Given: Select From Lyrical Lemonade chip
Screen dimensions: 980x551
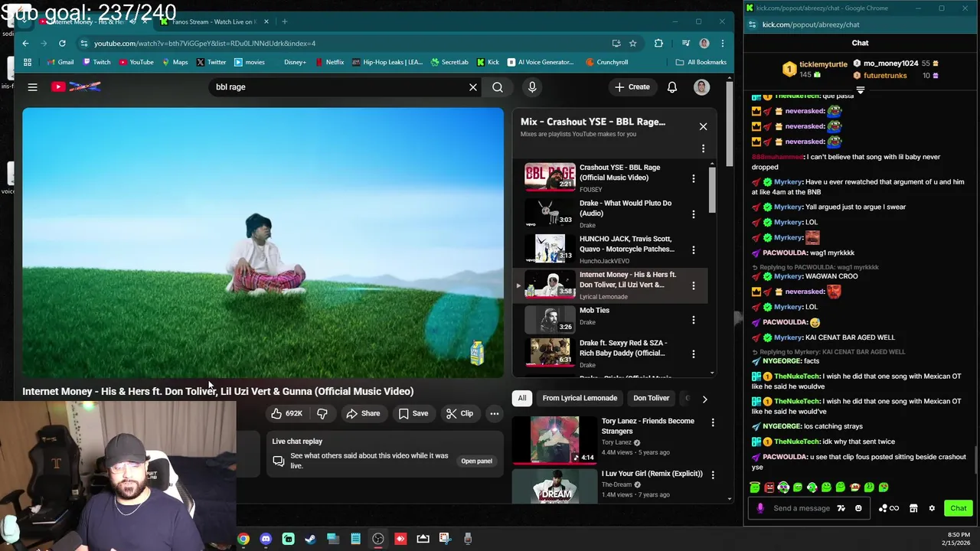Looking at the screenshot, I should (580, 398).
